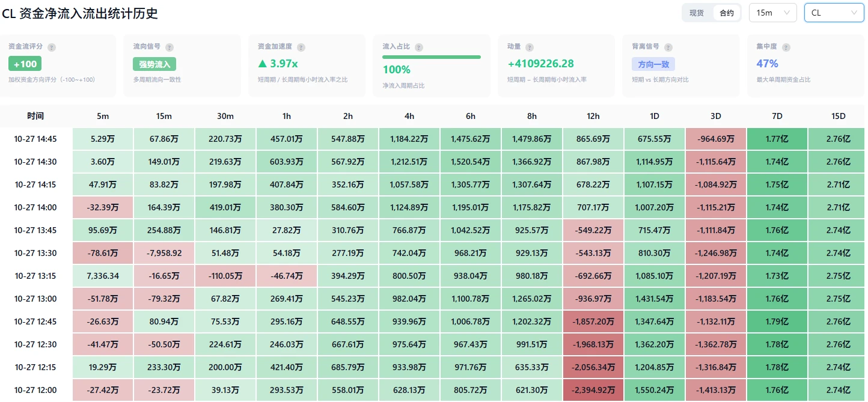Click the 15D column header

pyautogui.click(x=838, y=116)
